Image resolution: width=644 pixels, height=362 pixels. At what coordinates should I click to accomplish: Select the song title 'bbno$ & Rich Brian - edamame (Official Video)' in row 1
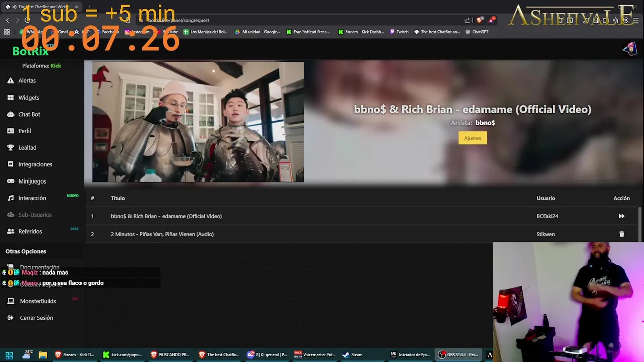coord(166,216)
